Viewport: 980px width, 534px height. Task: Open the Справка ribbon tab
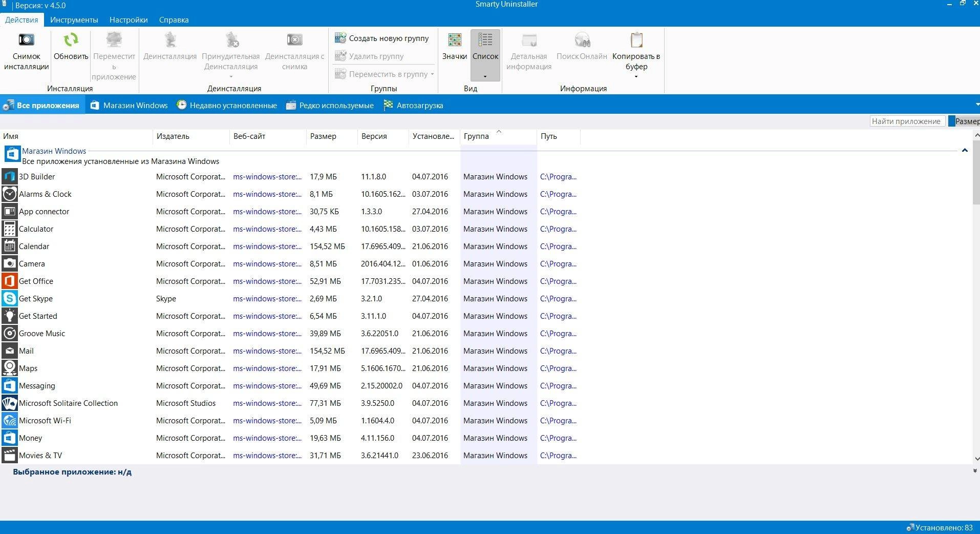pos(174,20)
